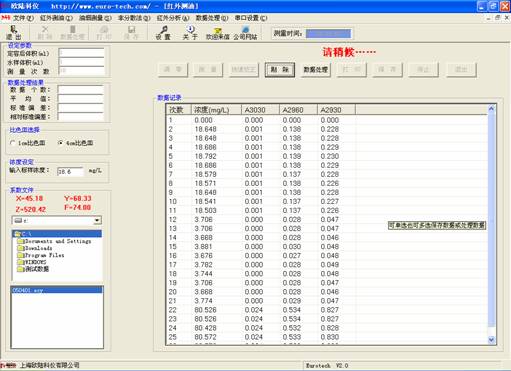Select the 4cm比色皿 radio button

pyautogui.click(x=60, y=143)
